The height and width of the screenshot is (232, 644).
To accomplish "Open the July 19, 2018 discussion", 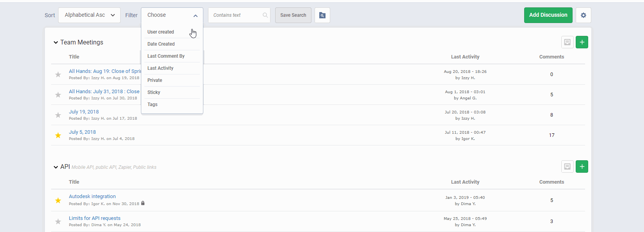I will coord(84,112).
